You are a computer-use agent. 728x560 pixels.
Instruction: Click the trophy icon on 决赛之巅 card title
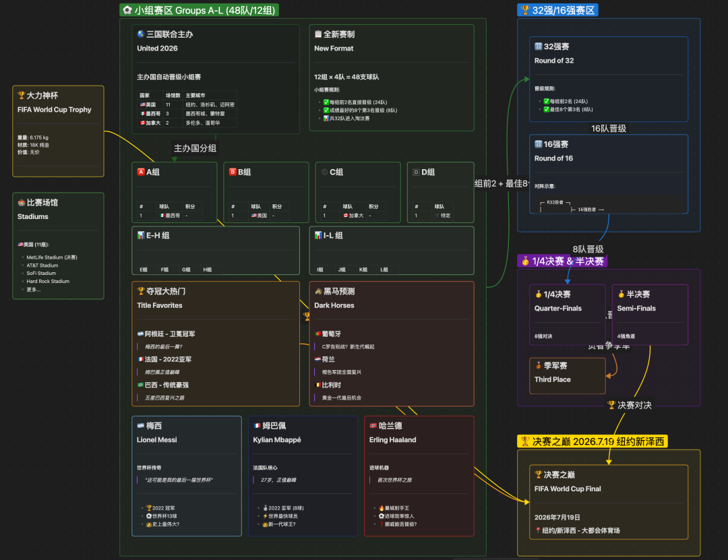point(538,474)
